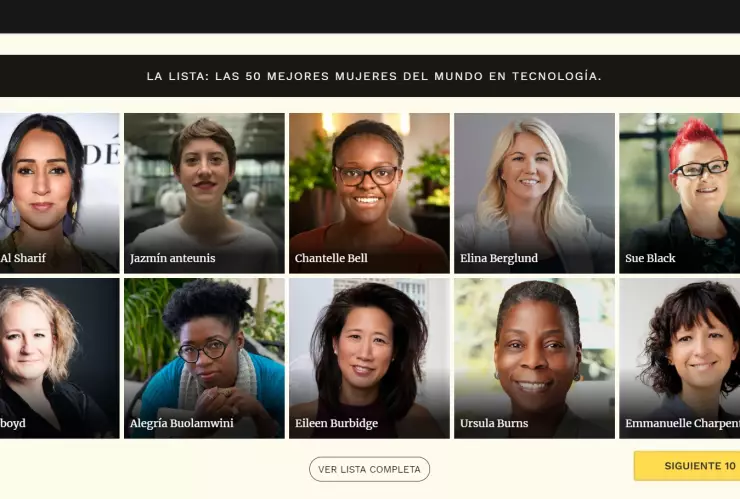Open the Sue Black portrait card
Screen dimensions: 740x499
point(680,193)
